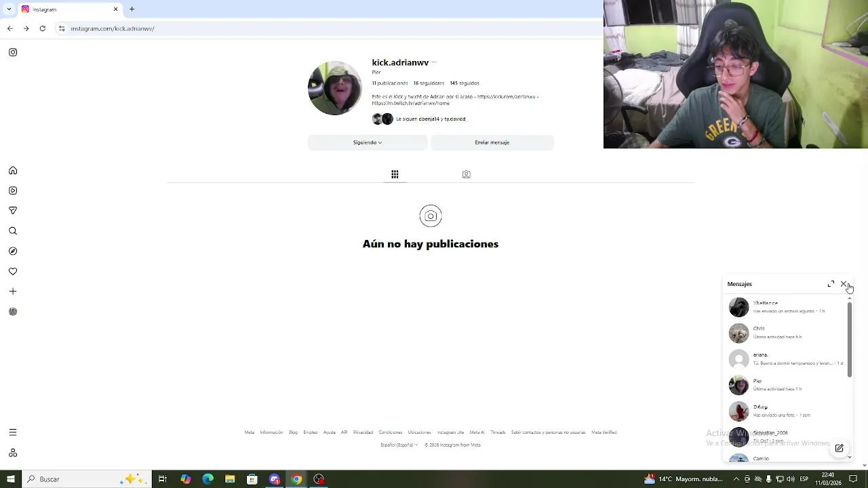This screenshot has width=868, height=488.
Task: Open Sebastian_2006 conversation
Action: click(787, 437)
